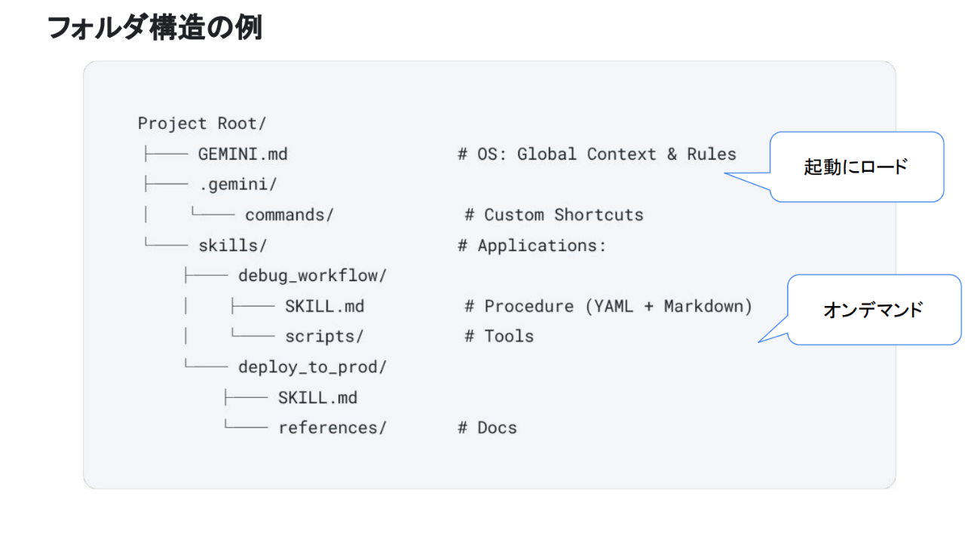Click the debug_workflow/ folder entry
This screenshot has height=551, width=980.
[312, 276]
